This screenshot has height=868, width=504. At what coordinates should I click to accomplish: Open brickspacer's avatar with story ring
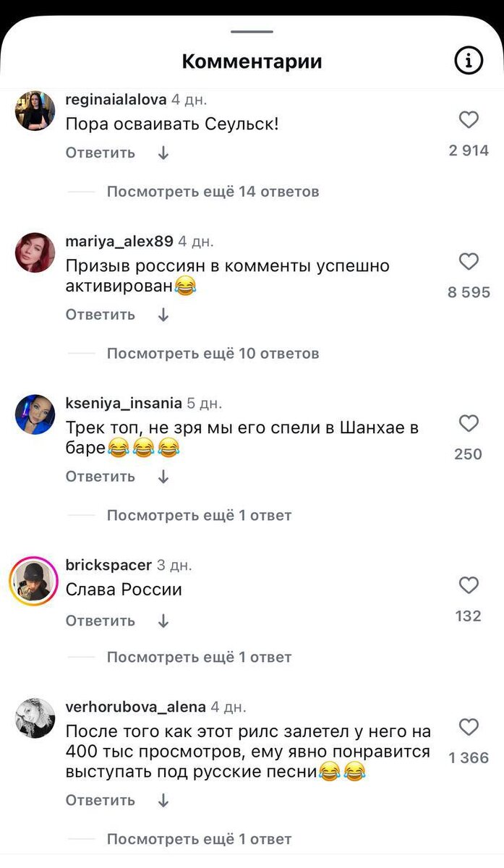click(x=34, y=581)
